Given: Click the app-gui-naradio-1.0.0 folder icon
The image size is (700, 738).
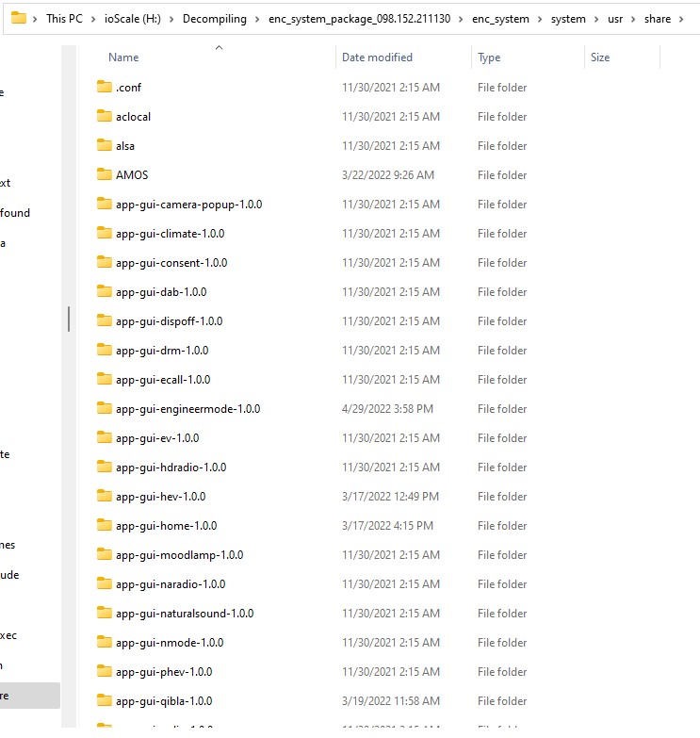Looking at the screenshot, I should [104, 583].
